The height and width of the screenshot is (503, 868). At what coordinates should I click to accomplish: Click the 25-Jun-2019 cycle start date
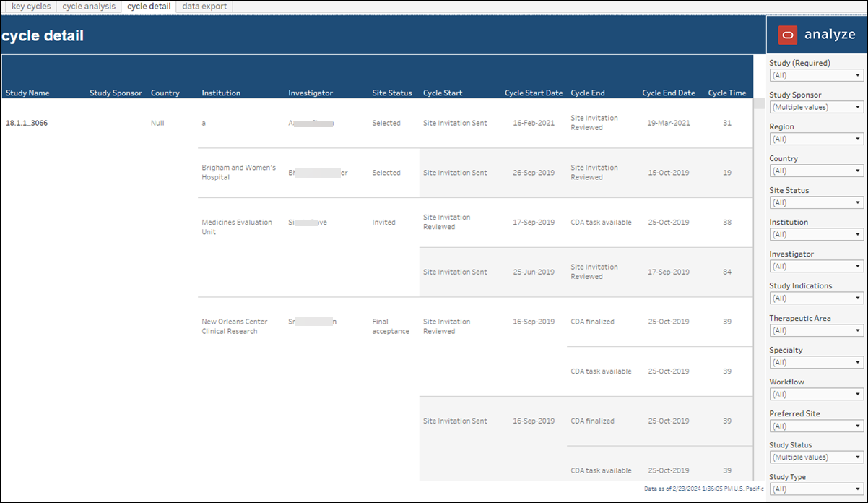coord(534,272)
